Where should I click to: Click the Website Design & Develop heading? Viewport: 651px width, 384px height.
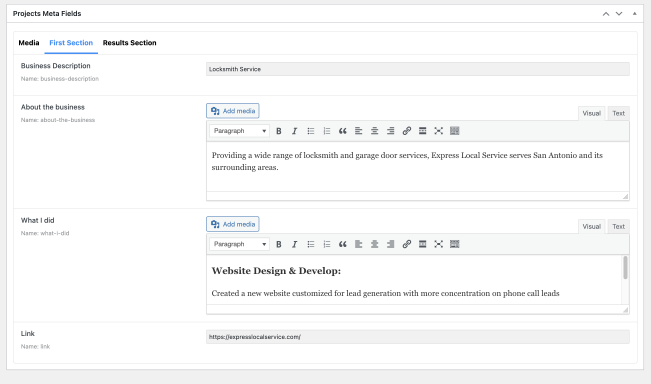(276, 271)
